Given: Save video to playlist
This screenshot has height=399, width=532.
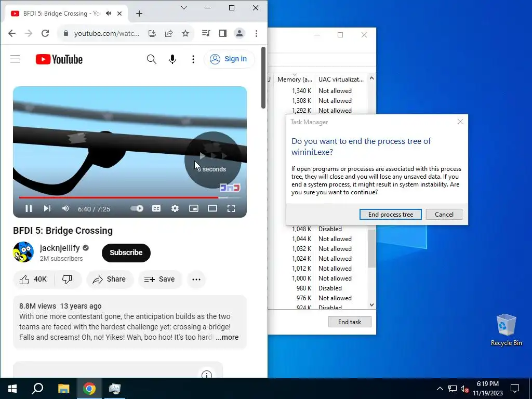Looking at the screenshot, I should [160, 279].
